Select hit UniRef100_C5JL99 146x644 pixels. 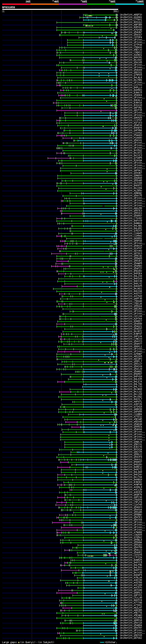(x=131, y=598)
